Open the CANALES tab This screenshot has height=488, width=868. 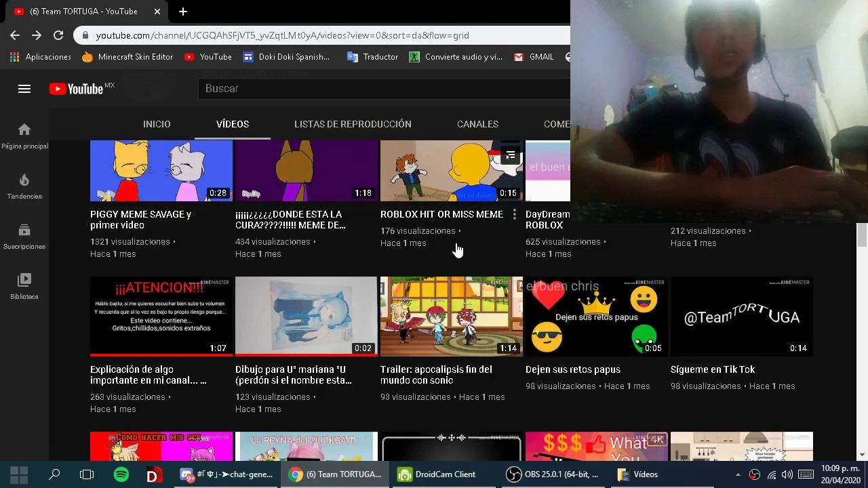(x=477, y=124)
